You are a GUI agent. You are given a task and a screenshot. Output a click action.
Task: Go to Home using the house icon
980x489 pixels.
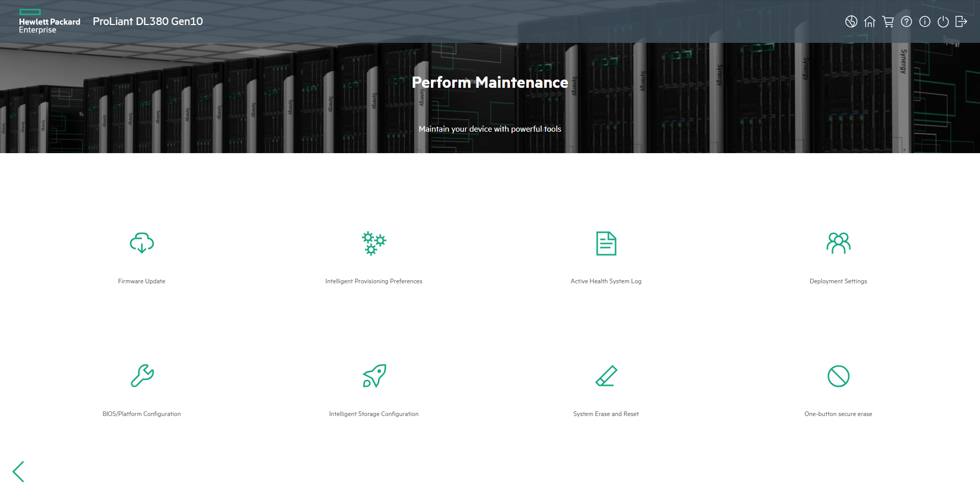click(869, 21)
